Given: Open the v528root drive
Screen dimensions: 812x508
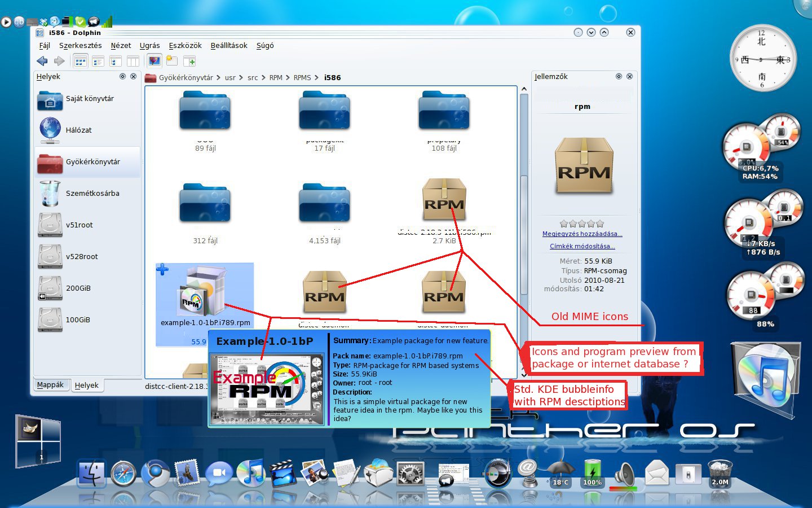Looking at the screenshot, I should 87,257.
